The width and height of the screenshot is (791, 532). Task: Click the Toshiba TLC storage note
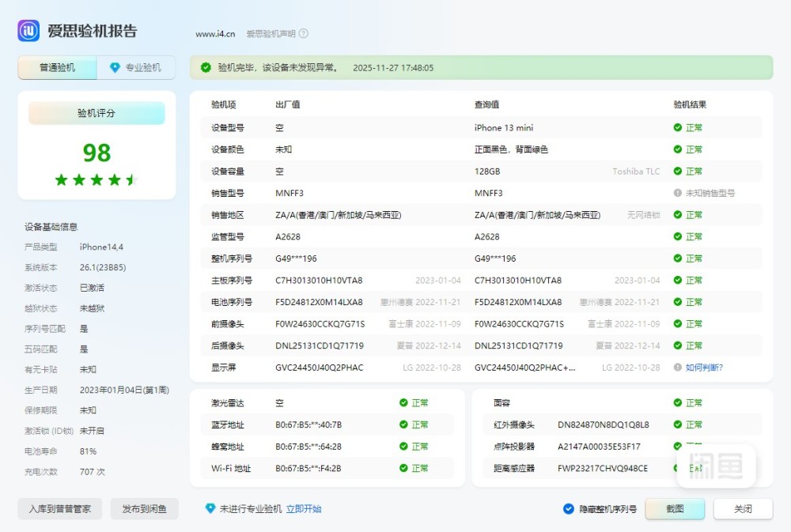pyautogui.click(x=636, y=172)
